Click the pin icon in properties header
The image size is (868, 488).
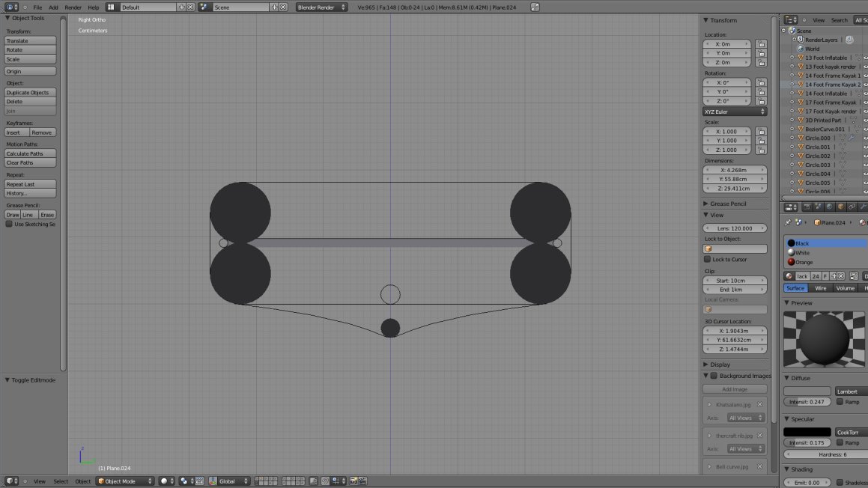tap(788, 222)
